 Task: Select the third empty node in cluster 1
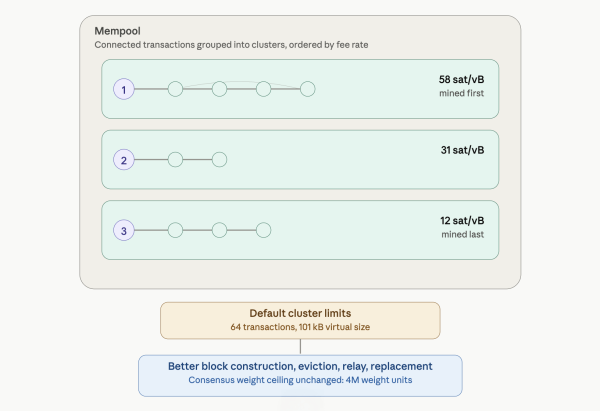(264, 89)
